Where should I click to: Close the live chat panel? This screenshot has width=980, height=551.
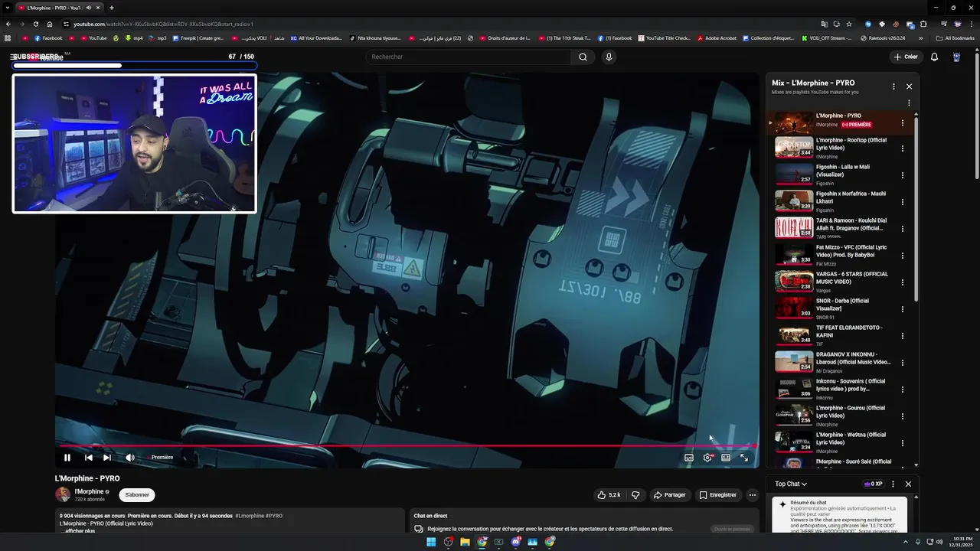pyautogui.click(x=909, y=484)
